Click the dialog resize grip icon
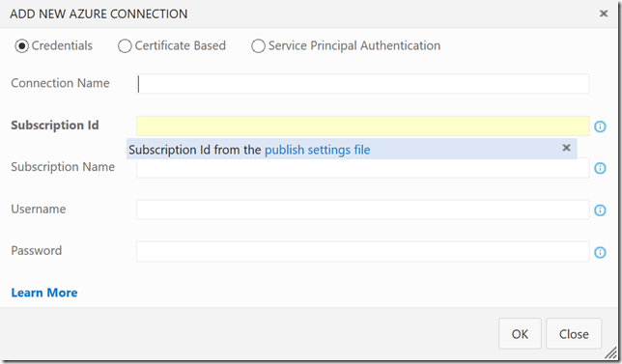This screenshot has width=622, height=364. pos(610,352)
